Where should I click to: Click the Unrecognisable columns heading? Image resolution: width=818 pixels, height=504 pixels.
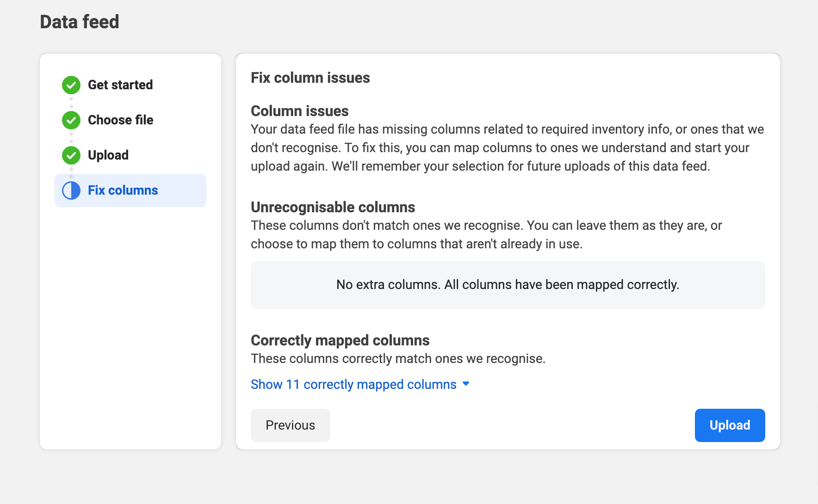click(x=333, y=207)
